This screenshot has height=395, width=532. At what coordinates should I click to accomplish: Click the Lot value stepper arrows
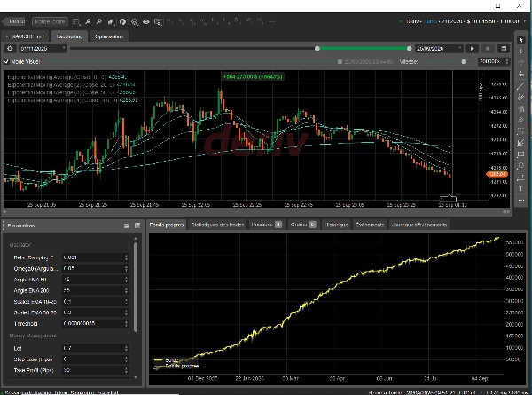click(x=126, y=348)
